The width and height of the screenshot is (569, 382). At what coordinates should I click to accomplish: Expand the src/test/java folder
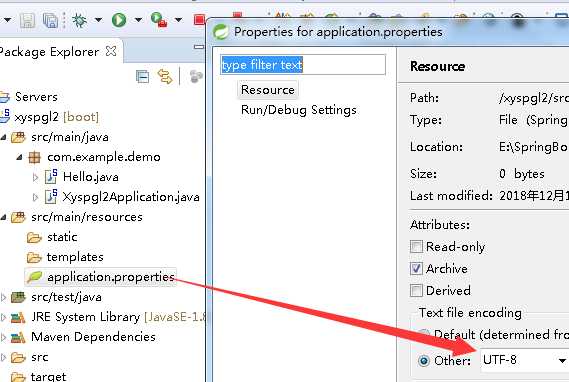[3, 297]
